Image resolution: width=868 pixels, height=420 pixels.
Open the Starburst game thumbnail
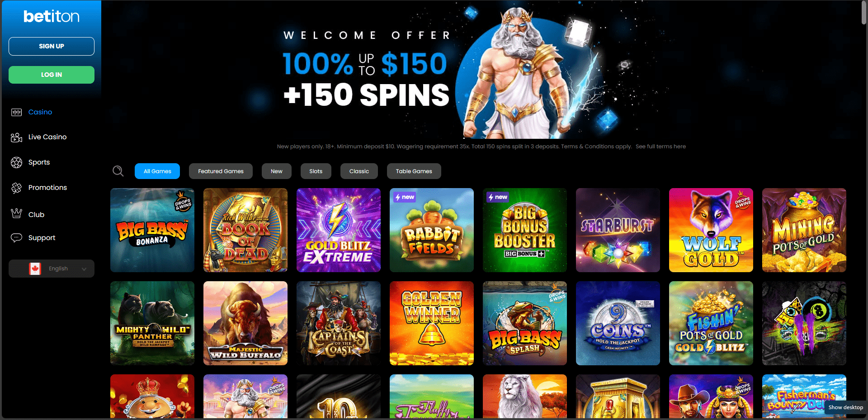tap(618, 230)
